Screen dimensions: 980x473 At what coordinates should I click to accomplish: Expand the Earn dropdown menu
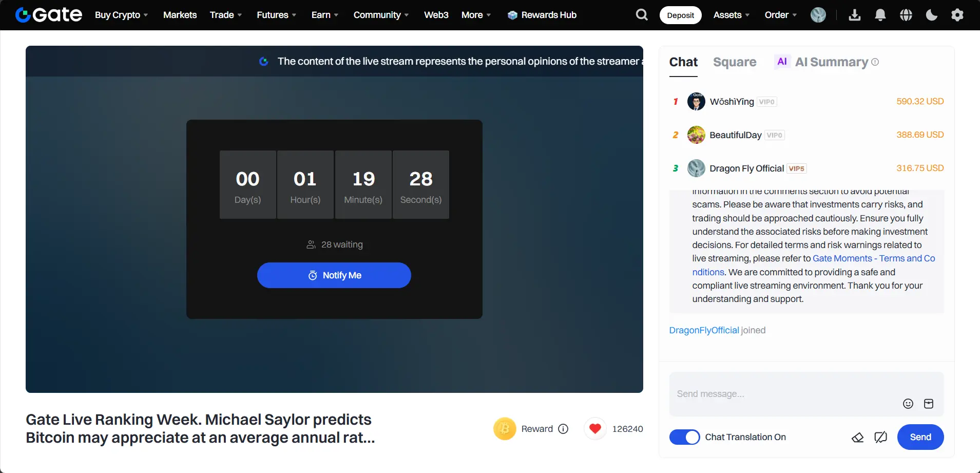325,15
